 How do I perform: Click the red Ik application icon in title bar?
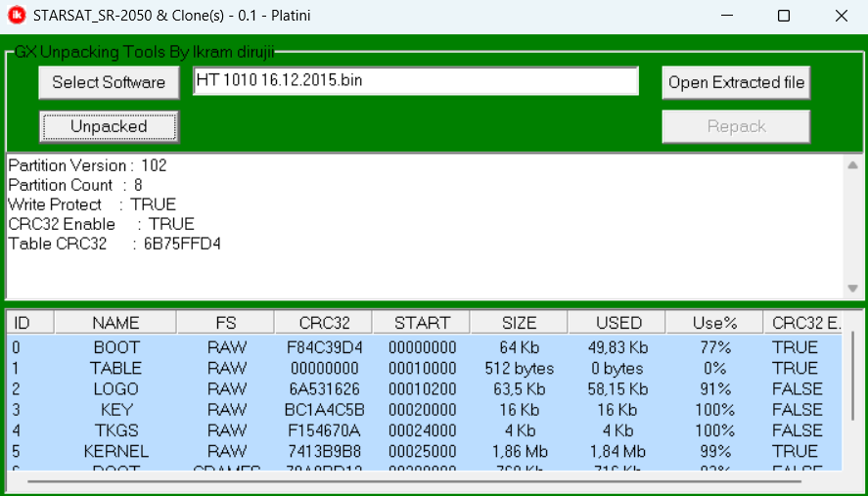[x=17, y=16]
